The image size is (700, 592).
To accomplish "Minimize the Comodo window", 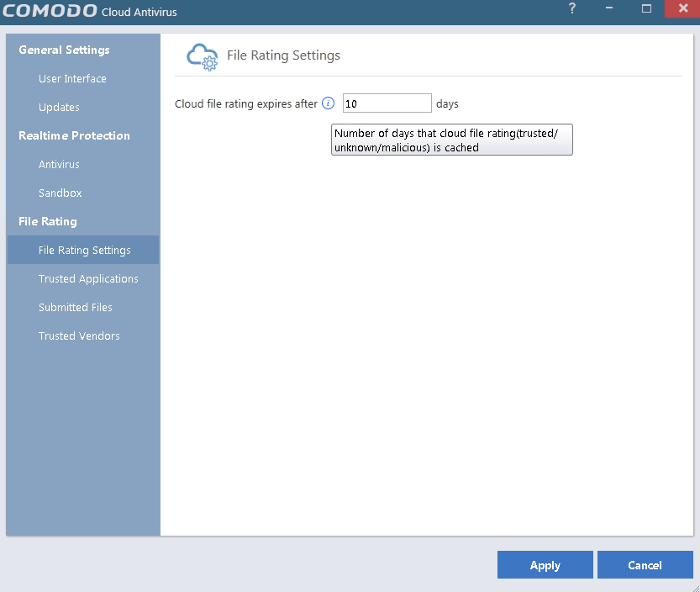I will 609,8.
